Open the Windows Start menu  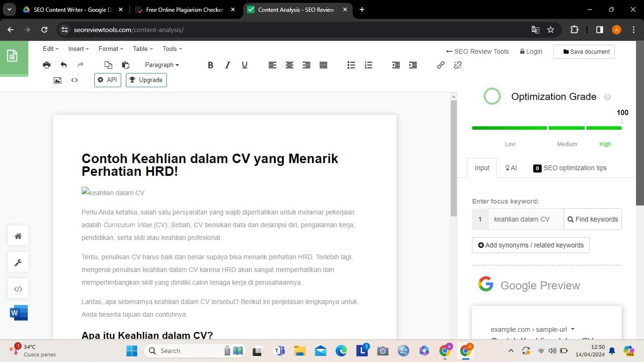pos(132,351)
